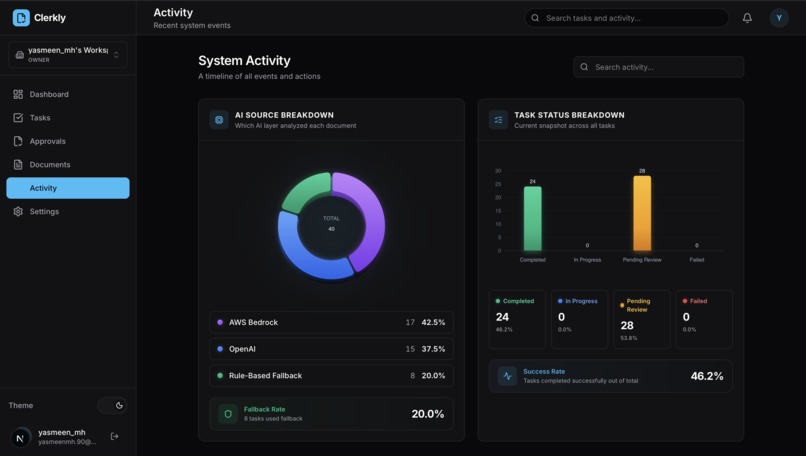Focus the Search tasks and activity field

(x=626, y=18)
